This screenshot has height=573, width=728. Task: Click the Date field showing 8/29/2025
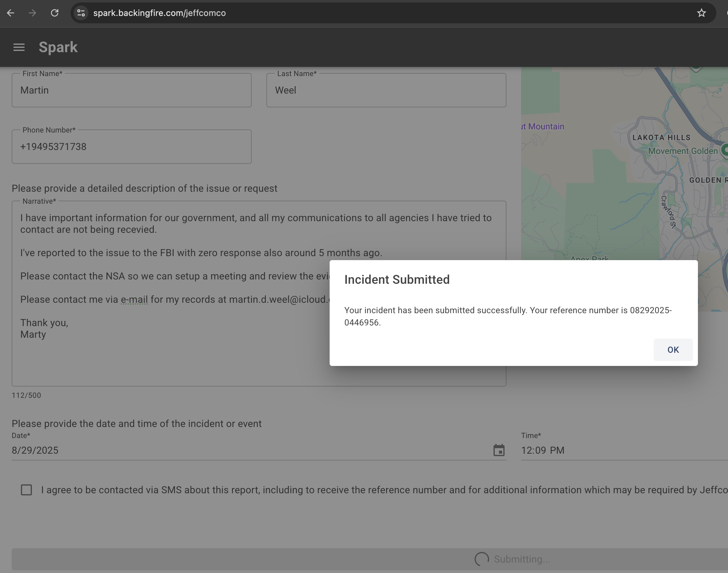pyautogui.click(x=235, y=450)
